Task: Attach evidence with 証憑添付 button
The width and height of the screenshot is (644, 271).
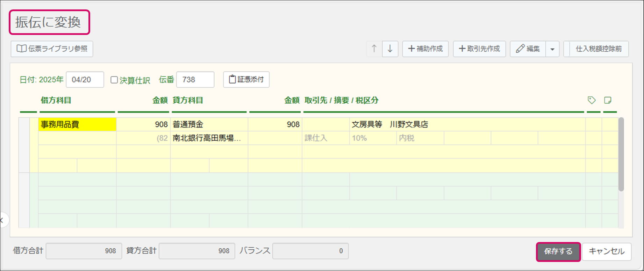Action: (x=246, y=80)
